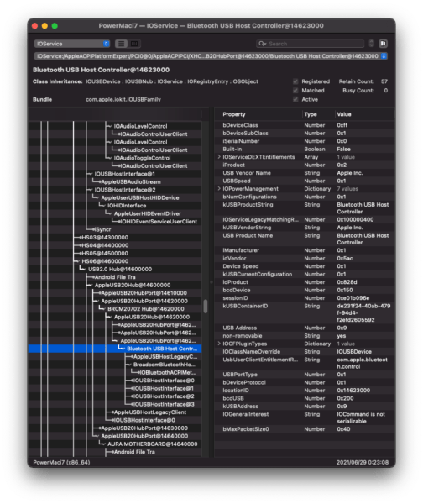The height and width of the screenshot is (504, 423).
Task: Select the USB Vendor Name property row
Action: (x=305, y=173)
